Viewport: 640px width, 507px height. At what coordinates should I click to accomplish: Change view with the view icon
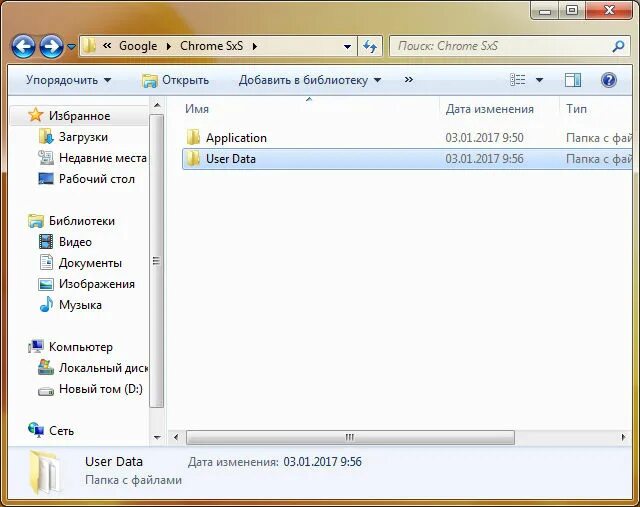[518, 80]
